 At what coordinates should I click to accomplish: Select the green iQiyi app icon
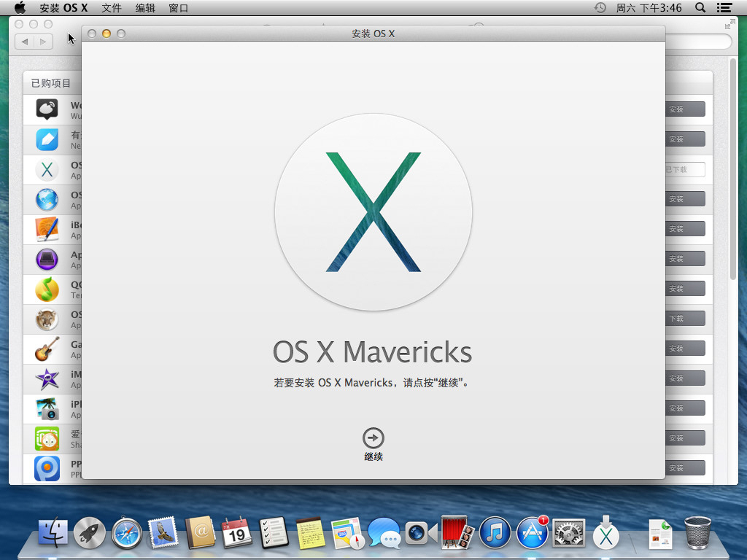(47, 438)
